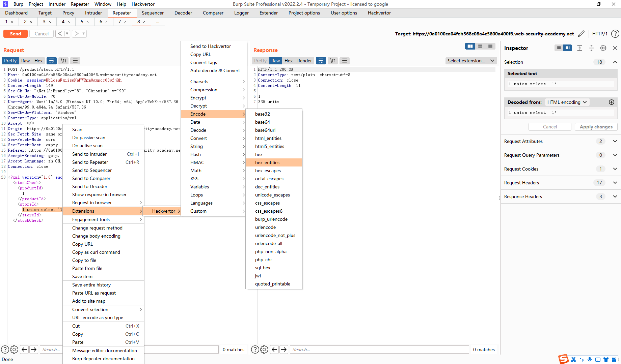Image resolution: width=621 pixels, height=364 pixels.
Task: Open Hackvertor menu in menu bar
Action: pyautogui.click(x=143, y=4)
